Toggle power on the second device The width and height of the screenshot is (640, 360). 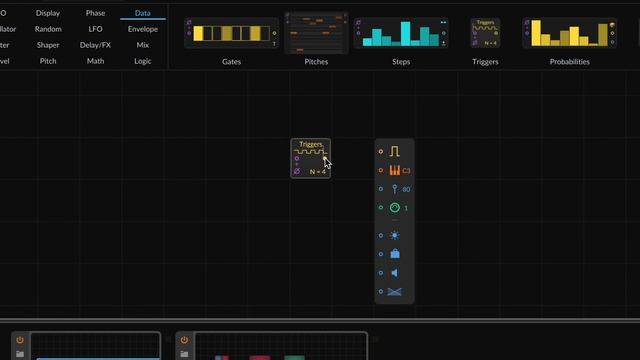pyautogui.click(x=184, y=340)
